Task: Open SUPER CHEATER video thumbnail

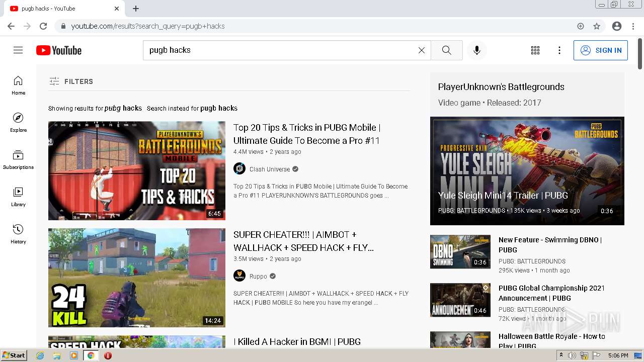Action: 137,278
